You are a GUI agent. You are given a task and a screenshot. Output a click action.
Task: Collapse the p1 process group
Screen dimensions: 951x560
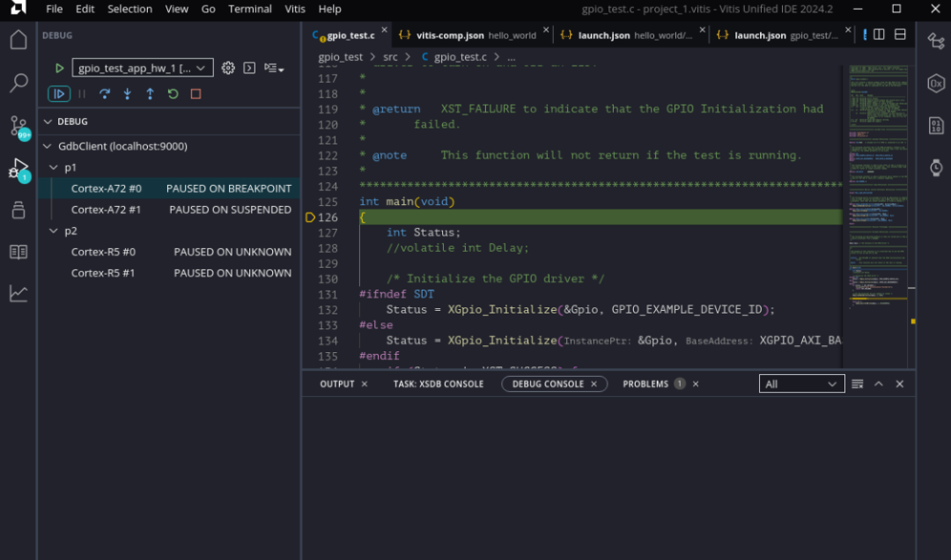click(x=54, y=167)
